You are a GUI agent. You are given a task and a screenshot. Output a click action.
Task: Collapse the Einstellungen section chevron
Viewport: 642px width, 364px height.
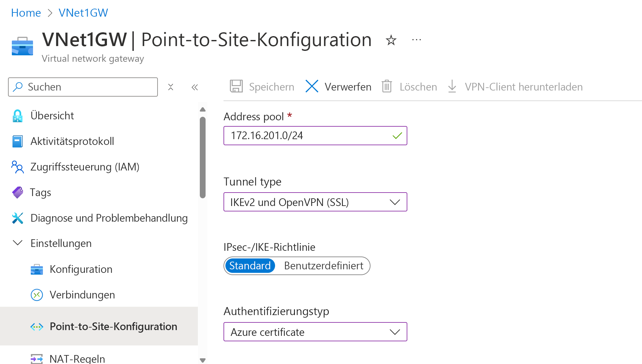pos(18,243)
